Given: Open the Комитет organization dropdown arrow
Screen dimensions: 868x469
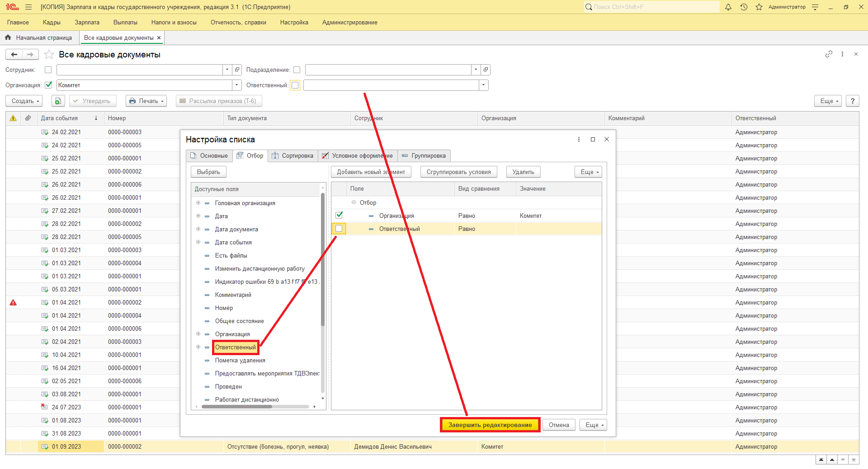Looking at the screenshot, I should pyautogui.click(x=236, y=85).
